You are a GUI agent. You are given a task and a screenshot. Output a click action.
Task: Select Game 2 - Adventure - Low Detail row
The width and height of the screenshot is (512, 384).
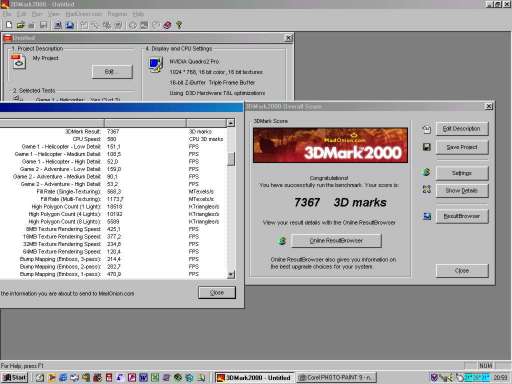(x=113, y=169)
